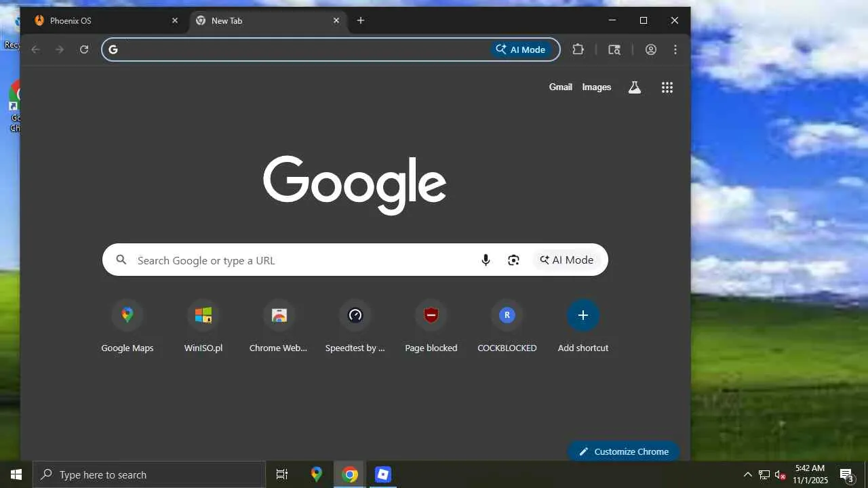Focus the Search Google or type a URL box
Screen dimensions: 868x488
point(355,260)
